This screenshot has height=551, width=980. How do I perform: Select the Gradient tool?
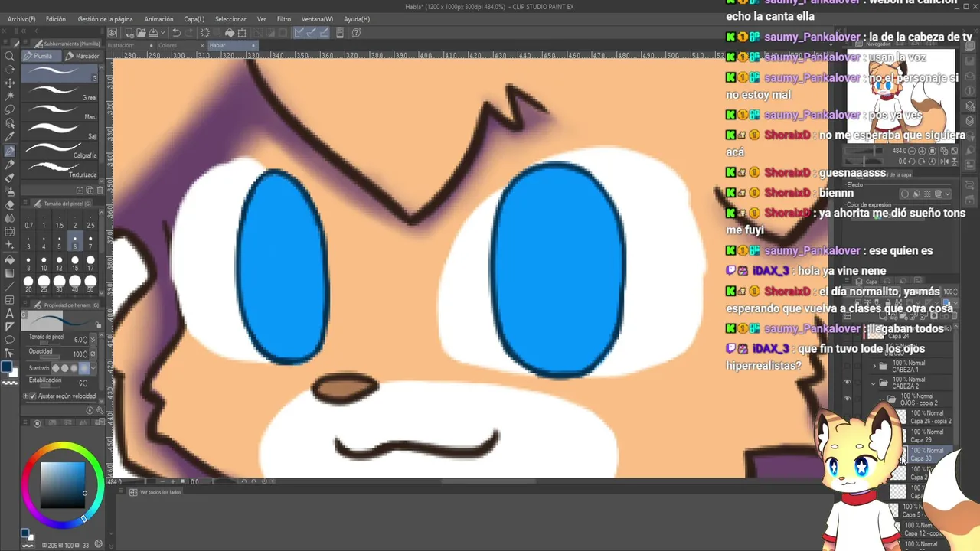(10, 272)
